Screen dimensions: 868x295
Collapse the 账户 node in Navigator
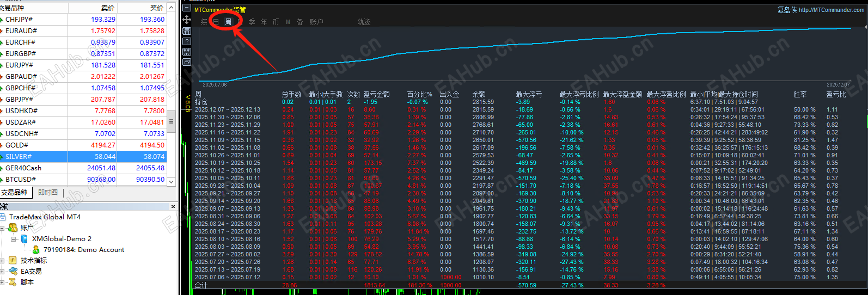(2, 228)
